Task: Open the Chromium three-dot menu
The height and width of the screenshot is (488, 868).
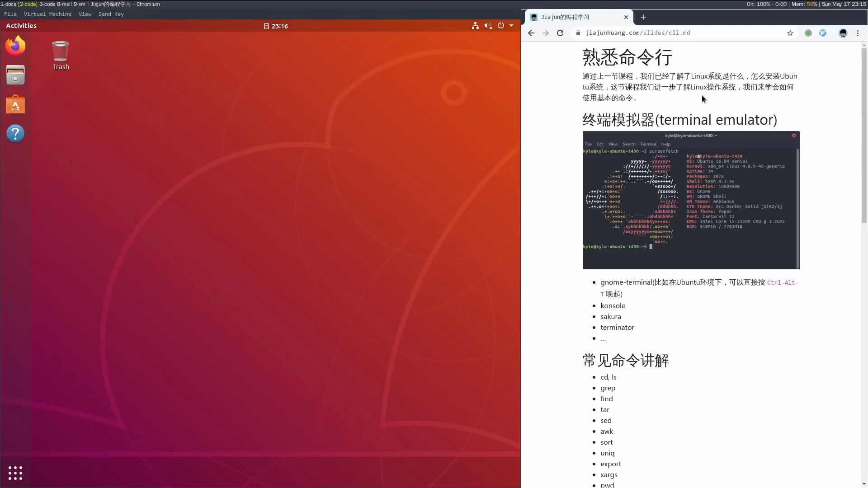Action: 858,33
